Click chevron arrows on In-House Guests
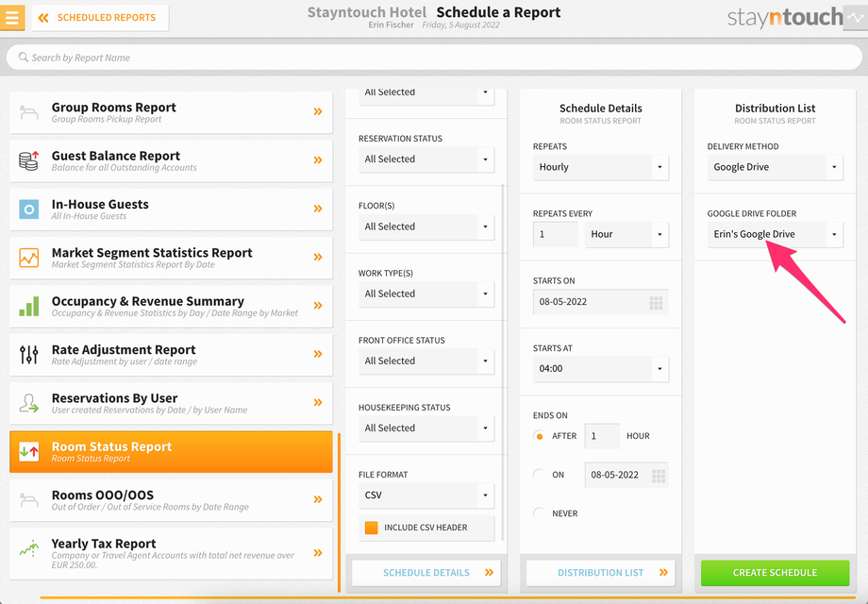The width and height of the screenshot is (868, 604). 318,209
